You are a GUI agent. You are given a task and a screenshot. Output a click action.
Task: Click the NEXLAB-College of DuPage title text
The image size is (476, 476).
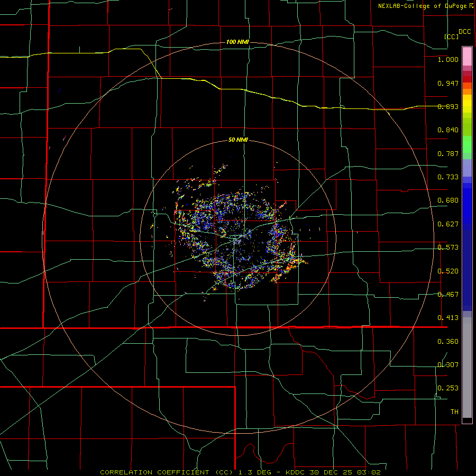point(426,6)
